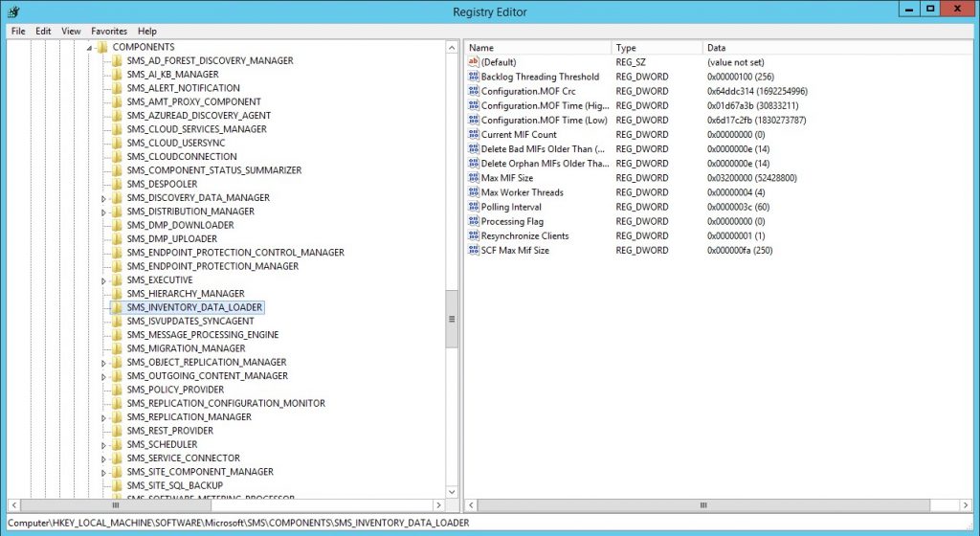The width and height of the screenshot is (980, 536).
Task: Expand the SMS_DISCOVERY_DATA_MANAGER tree node
Action: pyautogui.click(x=104, y=198)
